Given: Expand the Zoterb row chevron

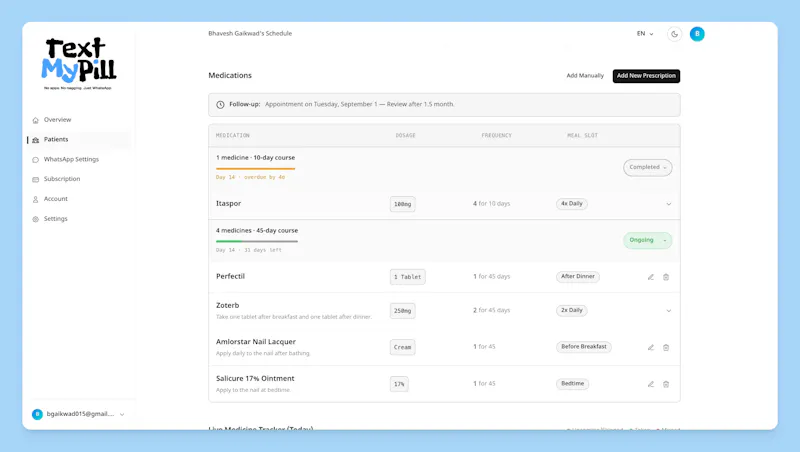Looking at the screenshot, I should pyautogui.click(x=668, y=311).
